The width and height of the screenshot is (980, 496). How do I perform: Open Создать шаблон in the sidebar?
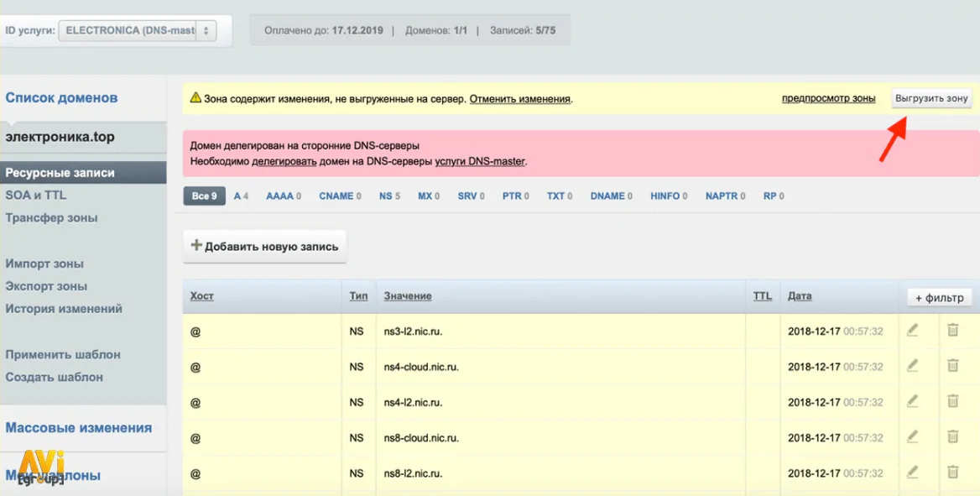pyautogui.click(x=54, y=377)
